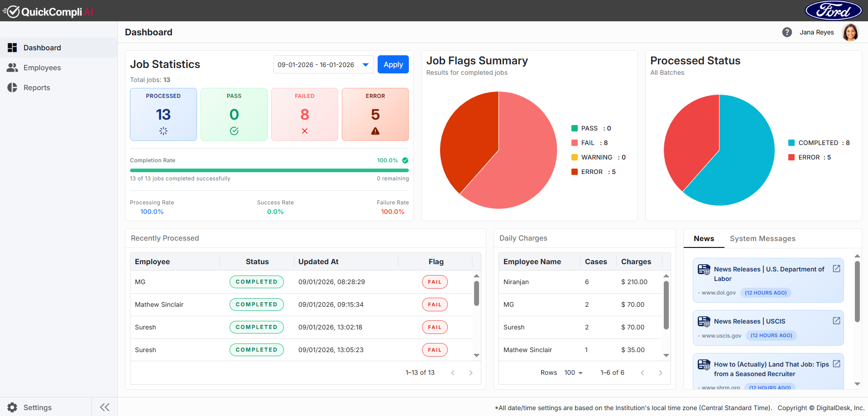This screenshot has height=416, width=868.
Task: Open external link for Department of Labor news
Action: tap(836, 269)
